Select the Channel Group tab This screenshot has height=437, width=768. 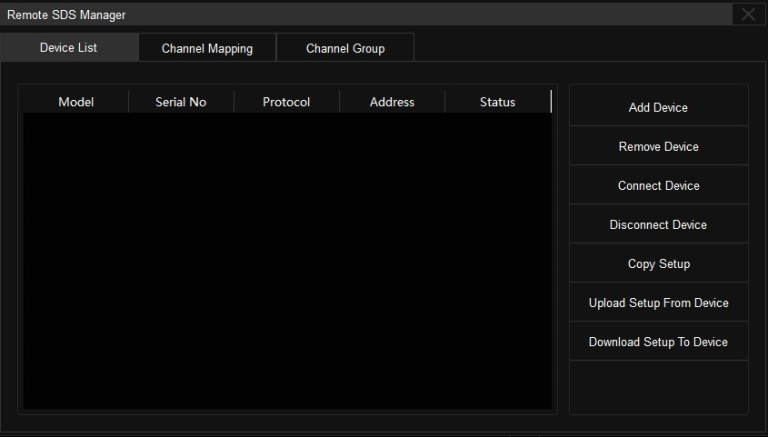point(345,49)
